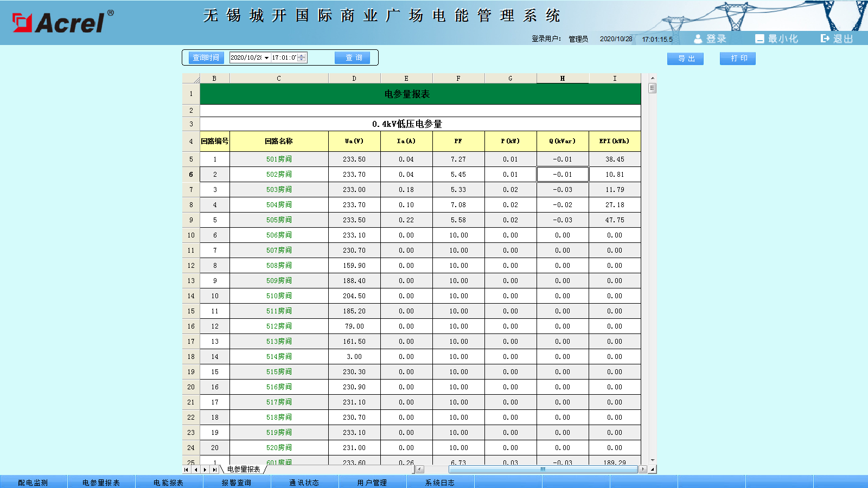Viewport: 868px width, 488px height.
Task: Click the horizontal scrollbar thumb of the sheet
Action: click(542, 470)
